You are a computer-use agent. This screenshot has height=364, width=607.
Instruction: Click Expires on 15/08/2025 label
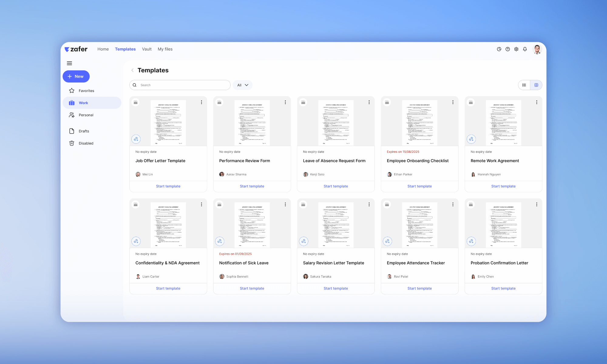(x=403, y=152)
